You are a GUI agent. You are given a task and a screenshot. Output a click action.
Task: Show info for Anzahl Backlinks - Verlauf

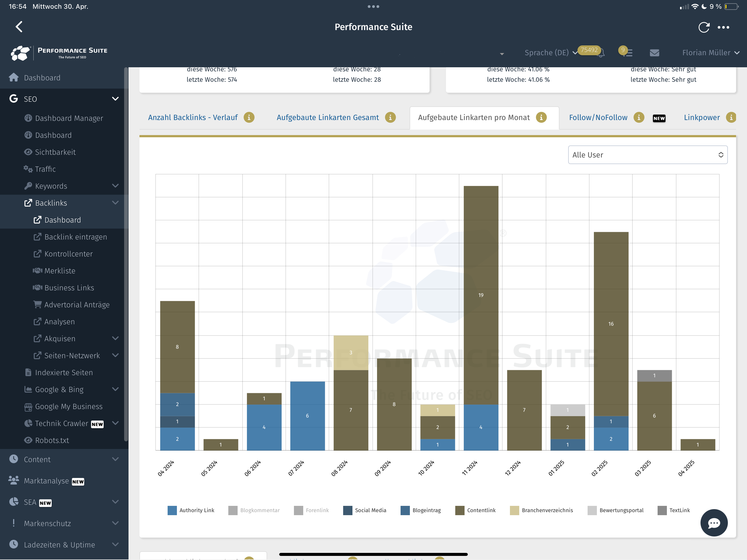pos(249,117)
